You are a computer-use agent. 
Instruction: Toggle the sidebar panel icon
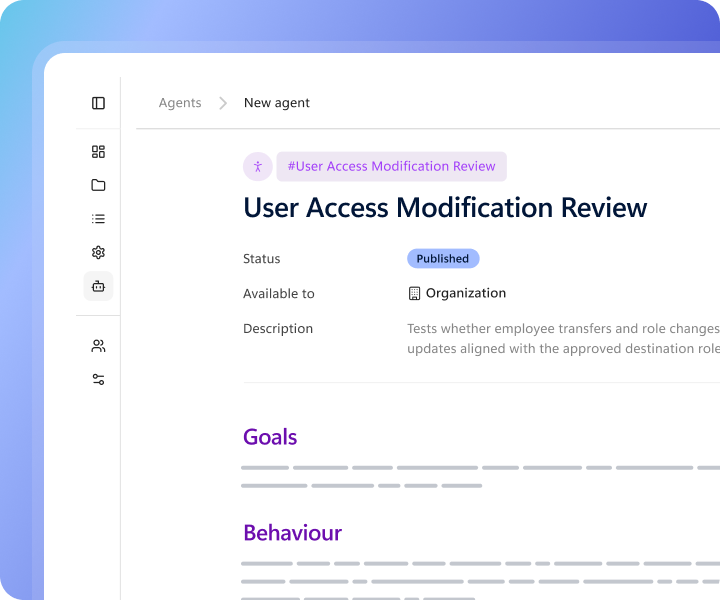click(98, 103)
